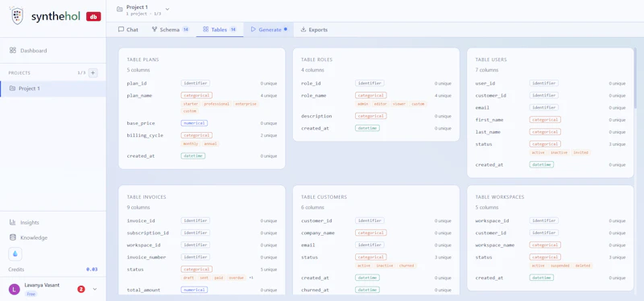Screen dimensions: 644x301
Task: Select the Tables tab
Action: pyautogui.click(x=220, y=30)
